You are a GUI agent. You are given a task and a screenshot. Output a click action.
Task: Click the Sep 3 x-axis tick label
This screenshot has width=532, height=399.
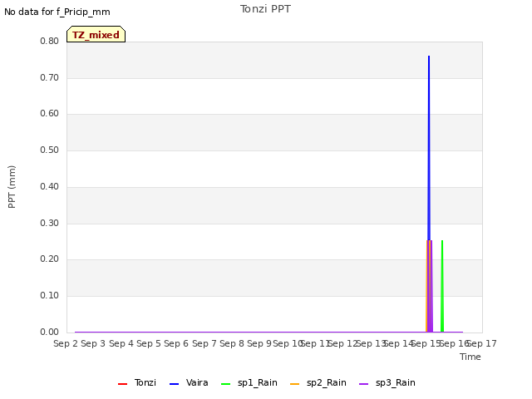pos(93,343)
